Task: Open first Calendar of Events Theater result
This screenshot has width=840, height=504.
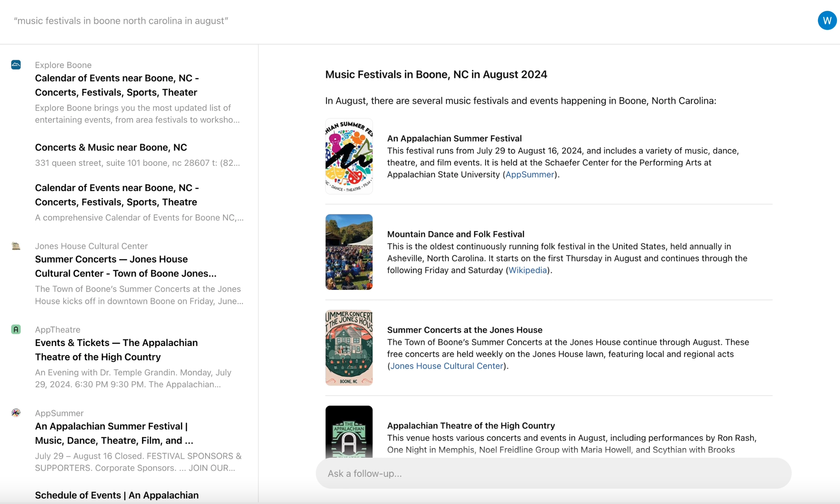Action: 117,85
